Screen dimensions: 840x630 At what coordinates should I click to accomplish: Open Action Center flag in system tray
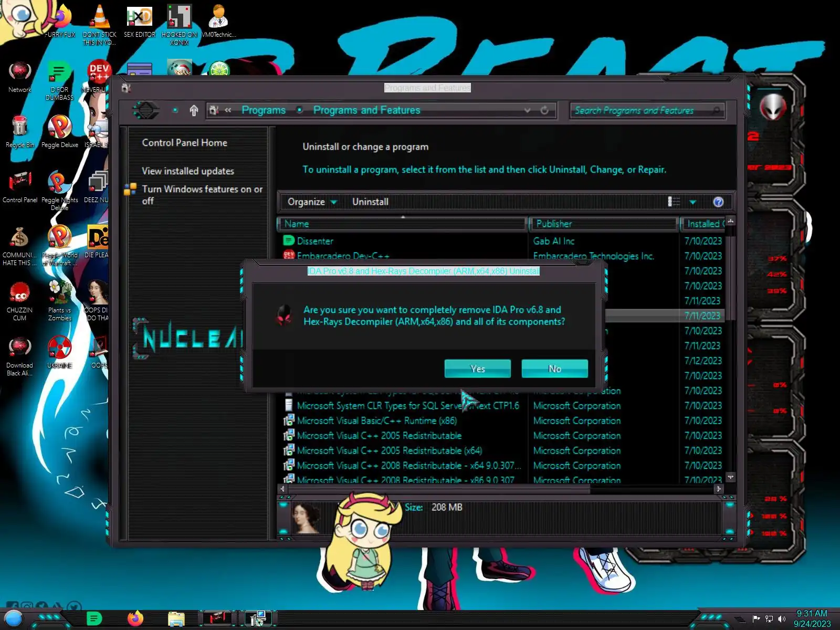point(756,618)
